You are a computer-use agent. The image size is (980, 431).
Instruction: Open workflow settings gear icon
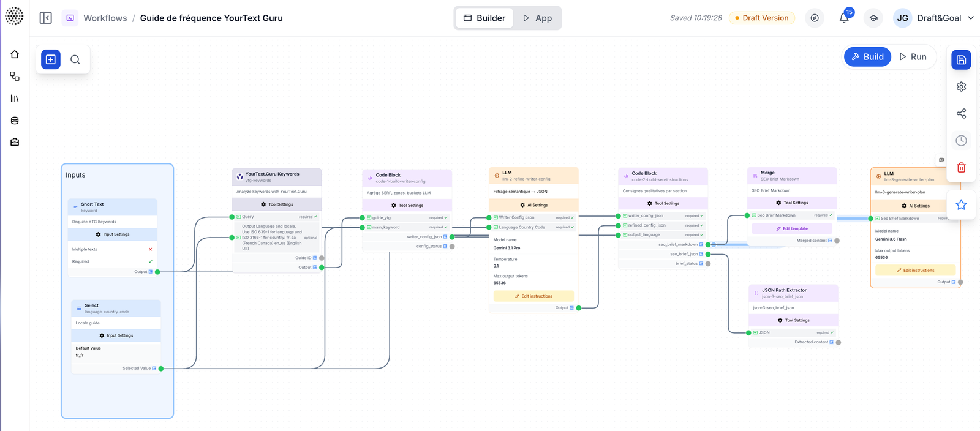click(x=961, y=86)
